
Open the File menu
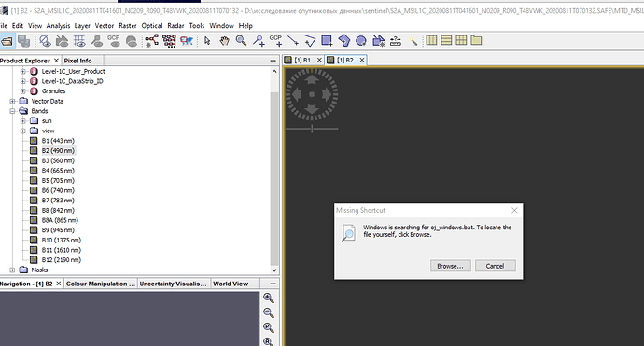click(4, 26)
